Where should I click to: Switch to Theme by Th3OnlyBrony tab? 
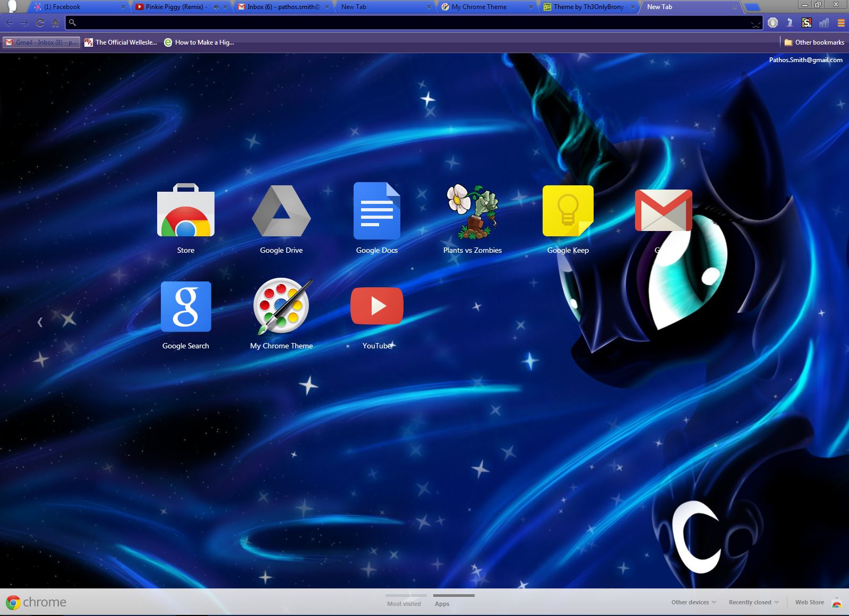tap(589, 7)
